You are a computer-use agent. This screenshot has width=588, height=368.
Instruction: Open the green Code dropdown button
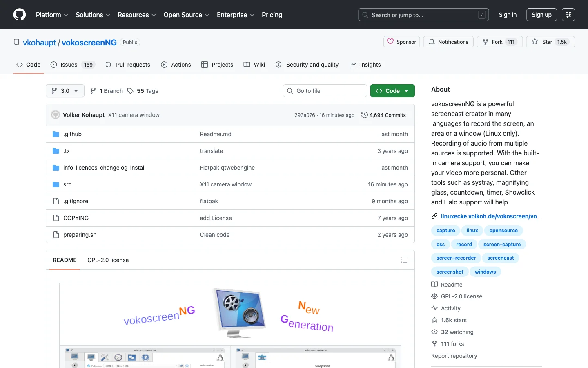[392, 91]
